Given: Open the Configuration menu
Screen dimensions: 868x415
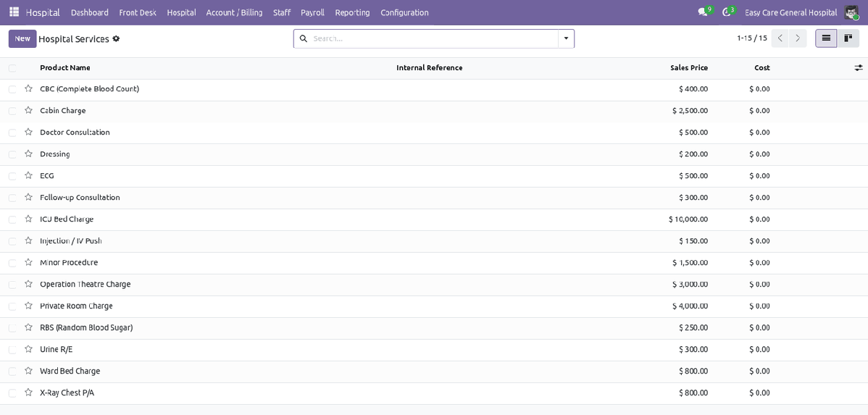Looking at the screenshot, I should pos(405,12).
